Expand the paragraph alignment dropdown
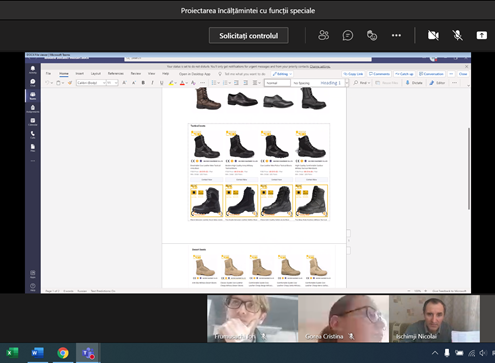 pyautogui.click(x=259, y=83)
